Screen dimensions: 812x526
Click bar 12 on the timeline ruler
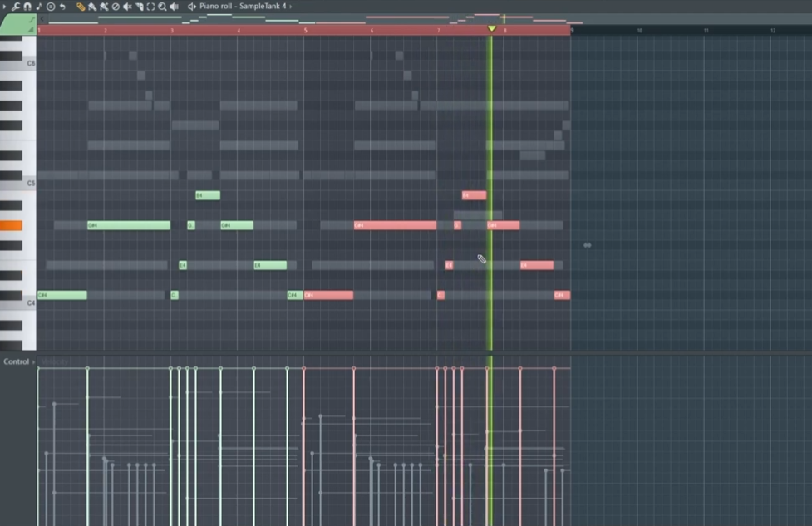pos(773,31)
